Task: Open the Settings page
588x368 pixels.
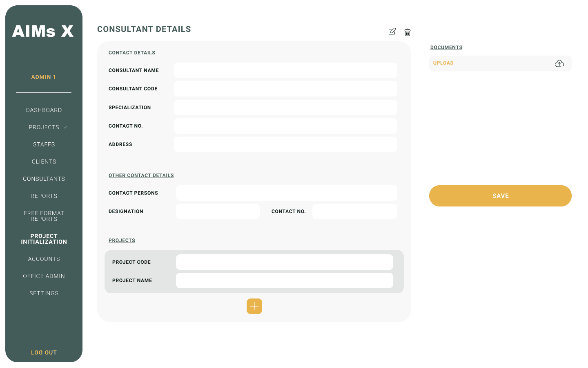Action: click(44, 293)
